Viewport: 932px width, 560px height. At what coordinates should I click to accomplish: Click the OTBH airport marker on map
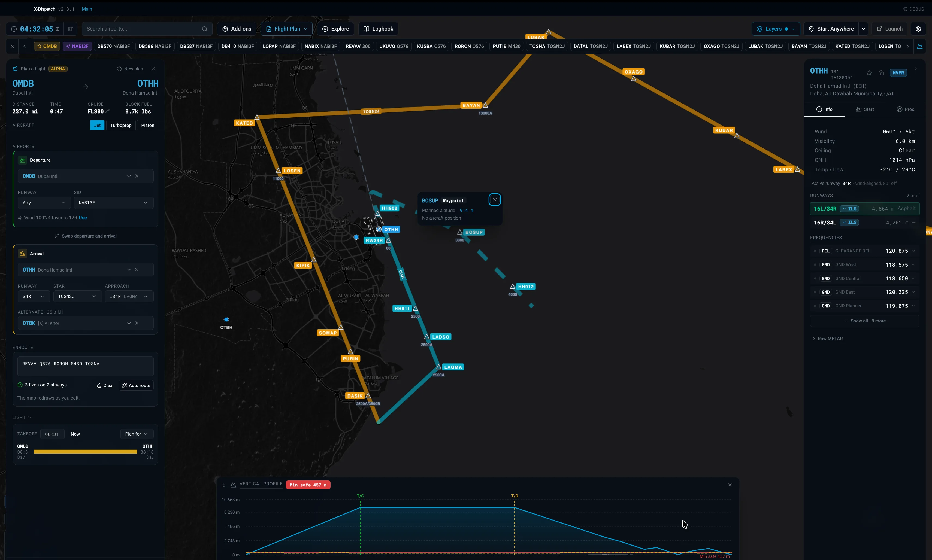click(x=226, y=319)
